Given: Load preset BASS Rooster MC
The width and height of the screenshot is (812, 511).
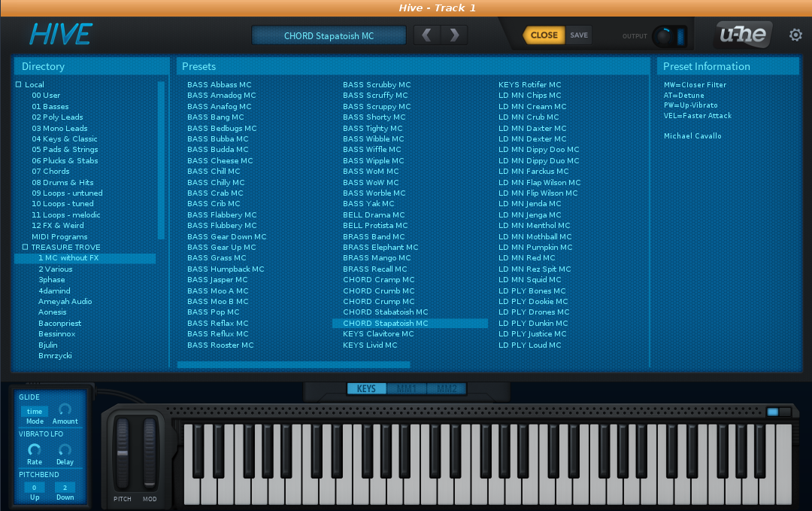Looking at the screenshot, I should 220,345.
